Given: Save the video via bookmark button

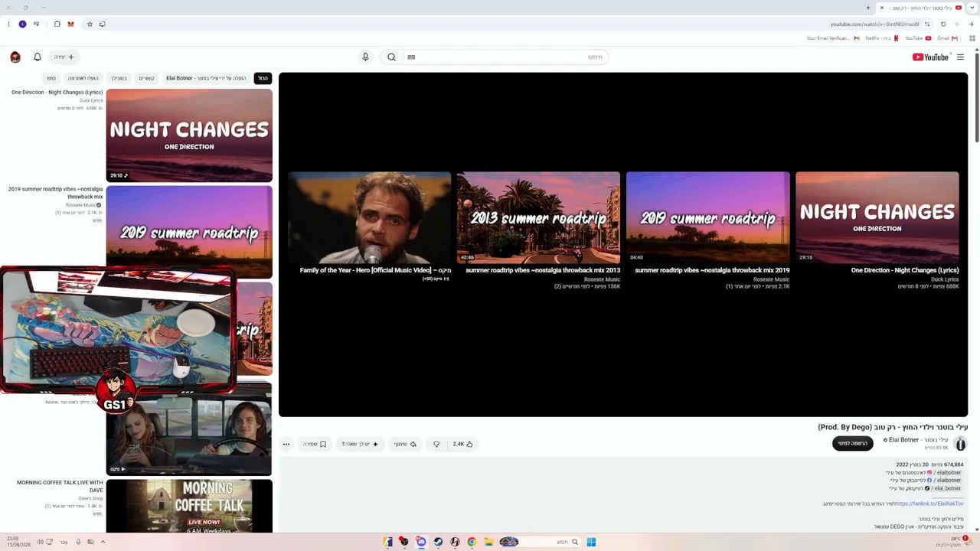Looking at the screenshot, I should [314, 444].
